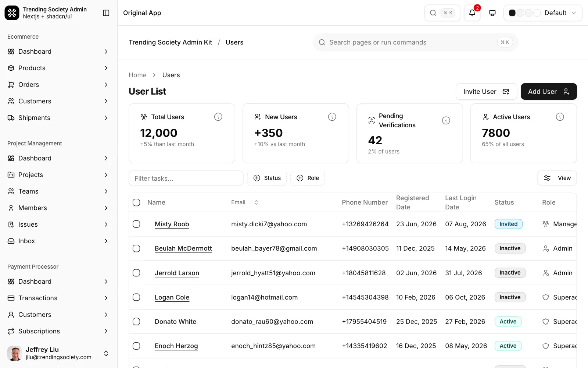
Task: Open Members in the sidebar
Action: coord(58,208)
